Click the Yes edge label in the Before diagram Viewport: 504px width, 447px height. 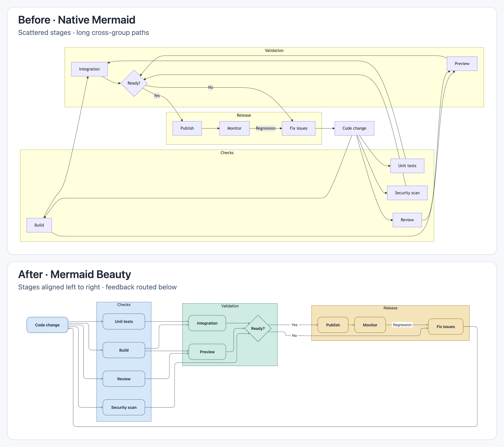157,96
